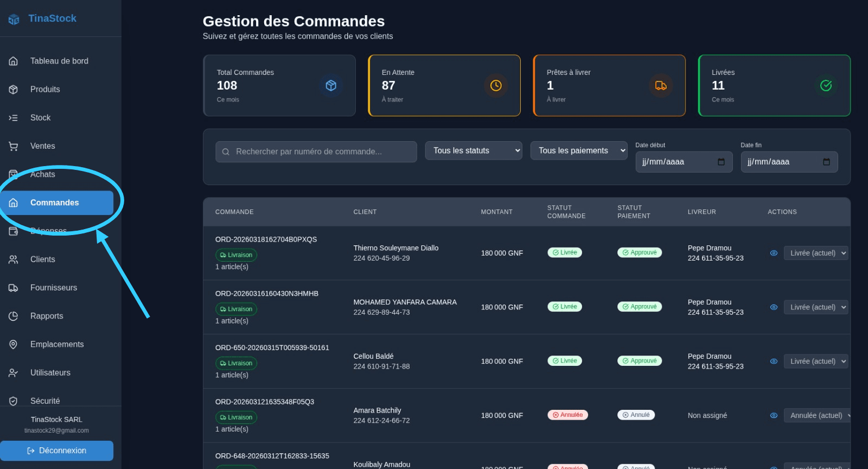The image size is (868, 469).
Task: Open the Tous les statuts dropdown
Action: pos(474,150)
